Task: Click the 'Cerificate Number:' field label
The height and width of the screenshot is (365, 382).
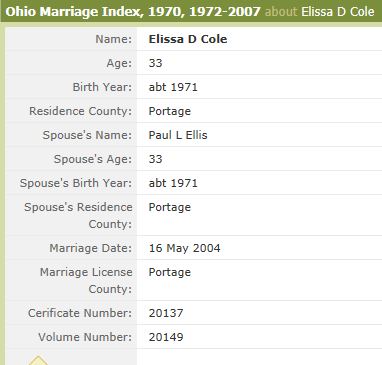Action: click(x=80, y=313)
